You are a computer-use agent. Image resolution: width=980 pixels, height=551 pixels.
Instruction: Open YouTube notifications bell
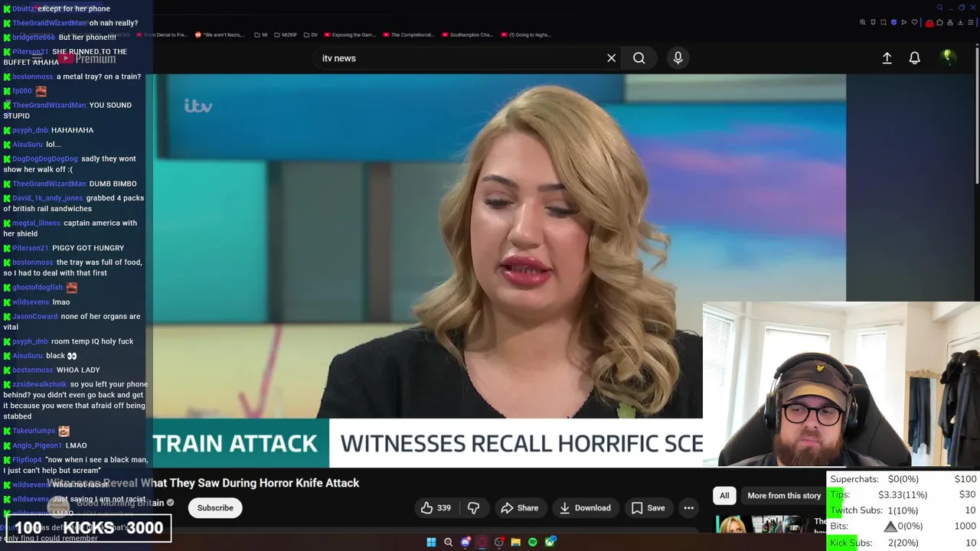[914, 58]
